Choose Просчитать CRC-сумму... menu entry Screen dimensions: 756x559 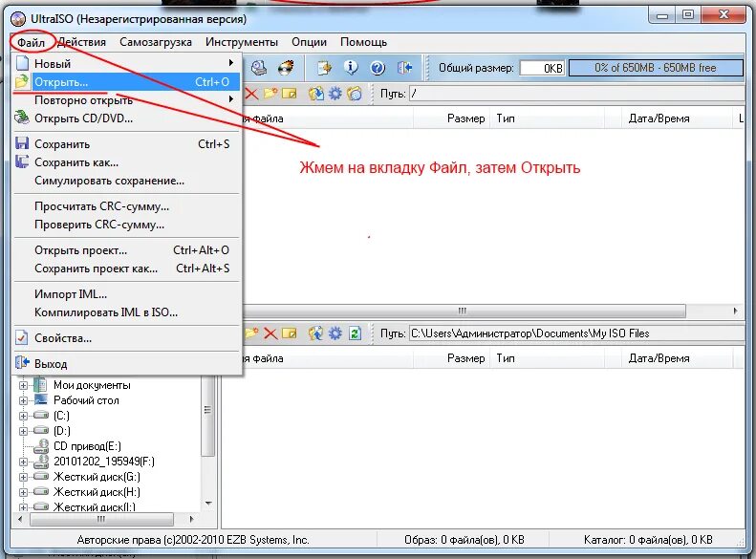(126, 206)
